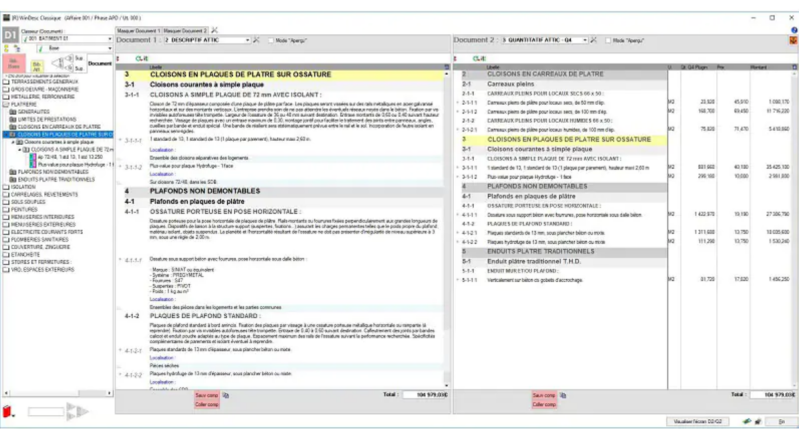Image resolution: width=799 pixels, height=429 pixels.
Task: Click the Visualiser l'écran D2/G2 button
Action: click(698, 421)
